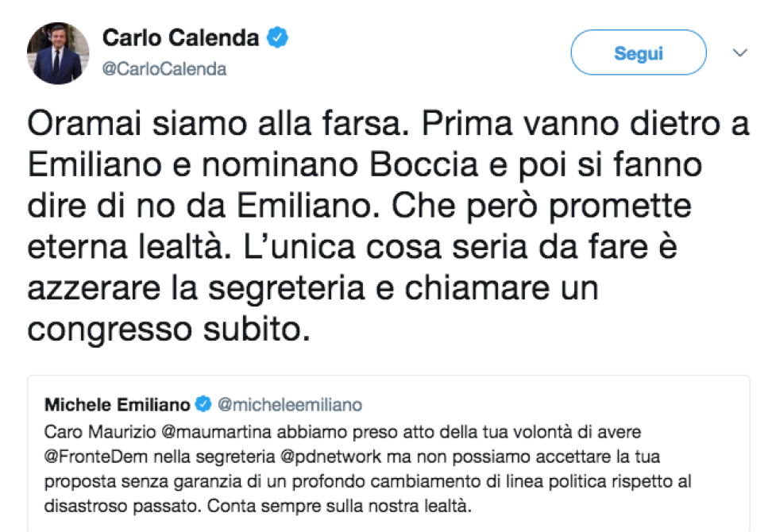Visit the @CarloCalenda handle link
This screenshot has height=532, width=768.
pos(164,68)
